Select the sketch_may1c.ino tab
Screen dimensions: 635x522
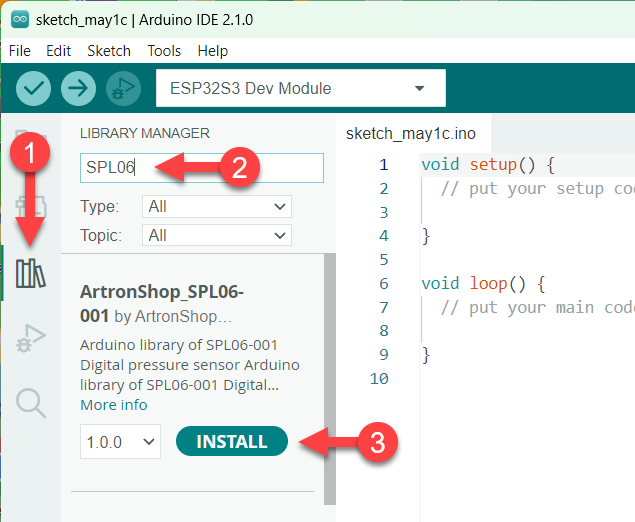click(x=411, y=134)
